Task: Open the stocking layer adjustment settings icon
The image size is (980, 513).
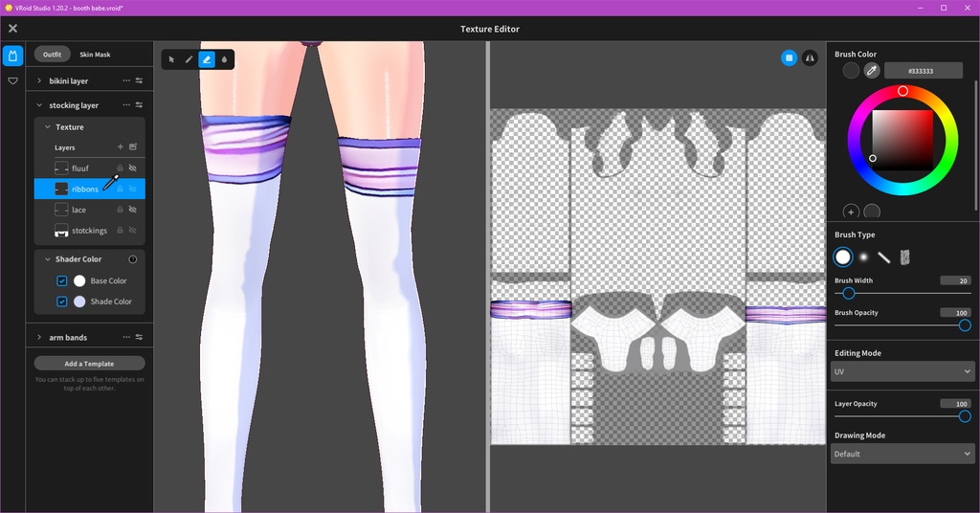Action: click(x=139, y=105)
